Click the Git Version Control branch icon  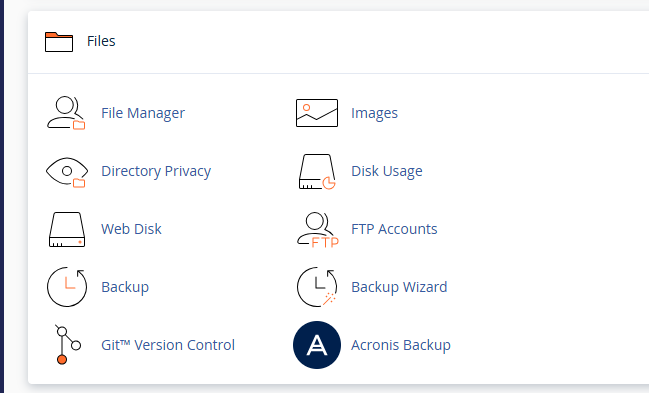[67, 345]
